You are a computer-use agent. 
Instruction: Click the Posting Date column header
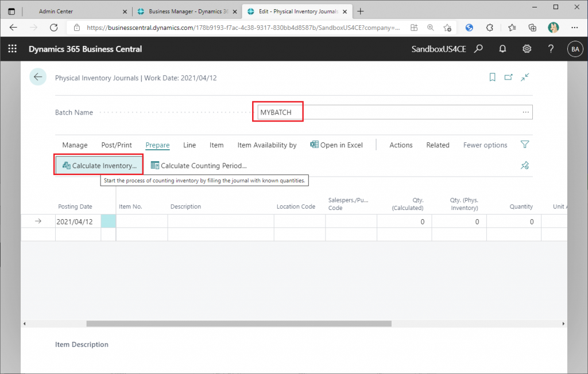[75, 207]
